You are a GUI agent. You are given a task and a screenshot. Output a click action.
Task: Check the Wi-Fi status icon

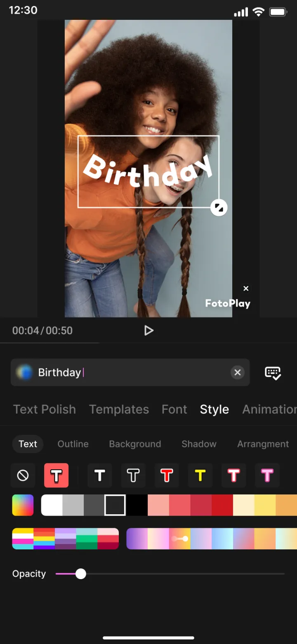259,12
